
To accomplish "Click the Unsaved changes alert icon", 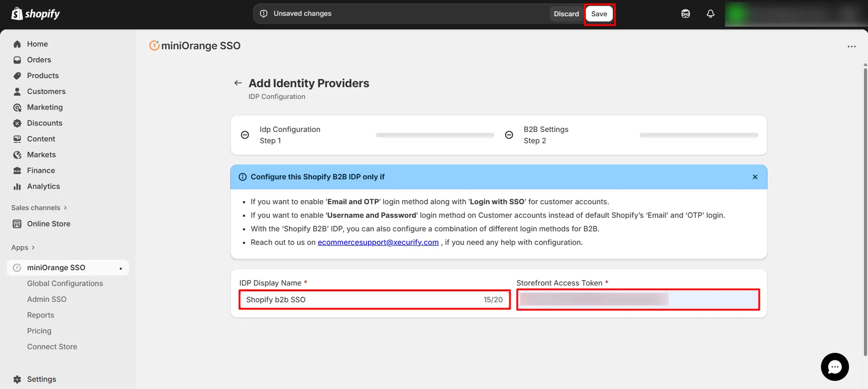I will coord(264,14).
